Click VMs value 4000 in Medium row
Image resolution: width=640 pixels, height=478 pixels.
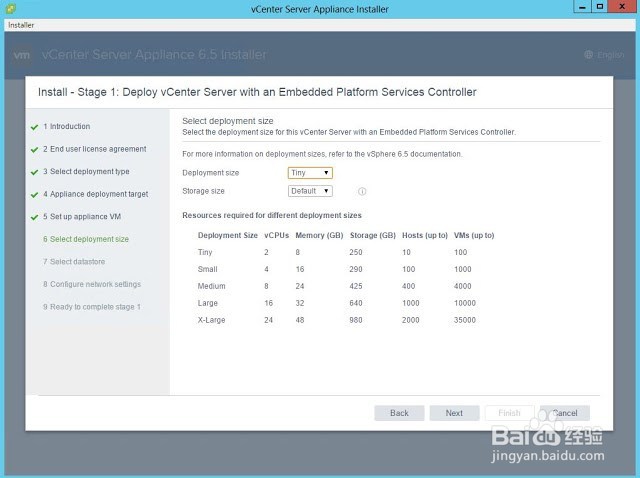tap(462, 286)
